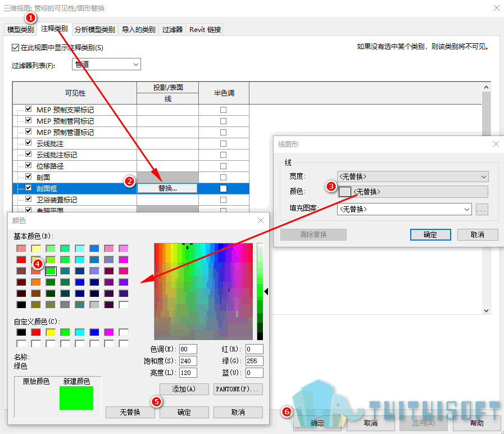Screen dimensions: 504x434
Task: Uncheck visibility of 剖面框 row
Action: [x=29, y=188]
